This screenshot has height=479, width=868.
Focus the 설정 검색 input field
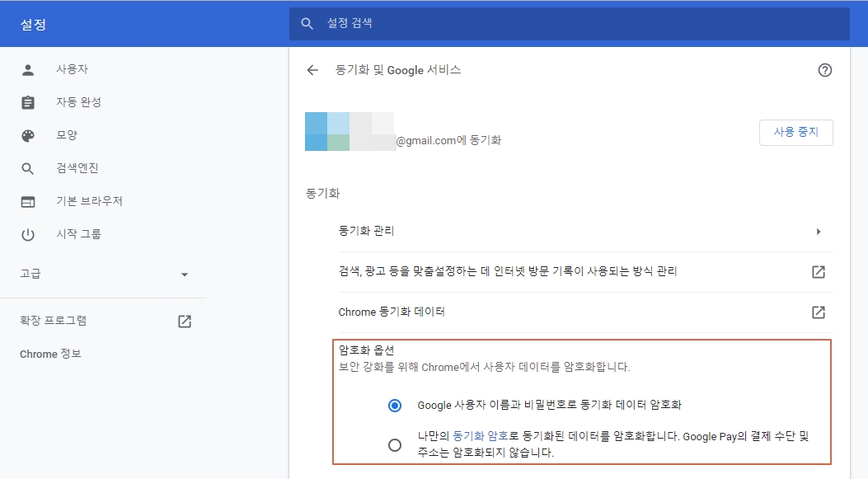(569, 23)
